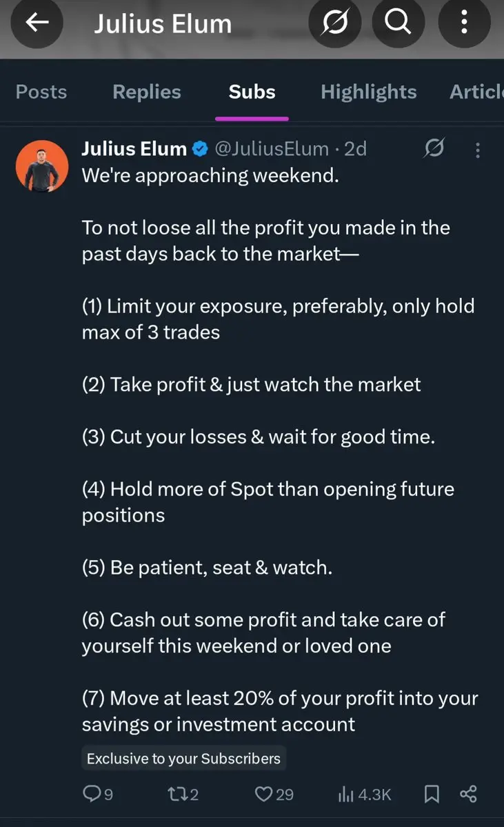504x827 pixels.
Task: Select the Subs tab
Action: click(252, 92)
